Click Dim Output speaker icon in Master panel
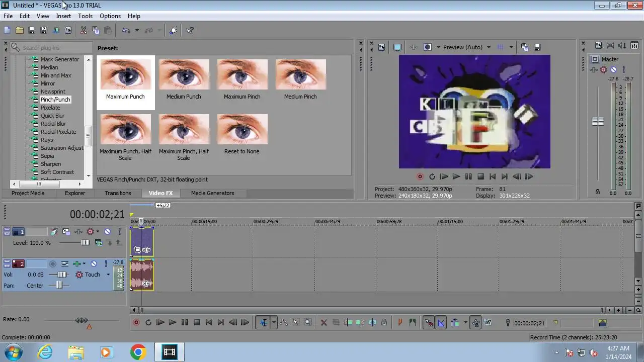 623,46
